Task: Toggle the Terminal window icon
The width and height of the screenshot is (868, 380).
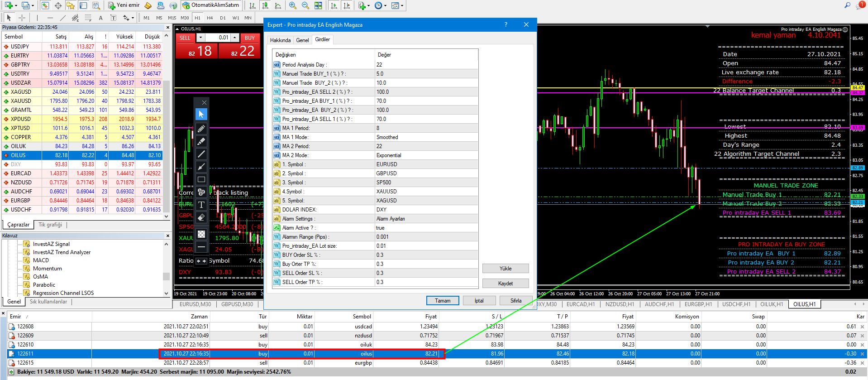Action: (83, 5)
